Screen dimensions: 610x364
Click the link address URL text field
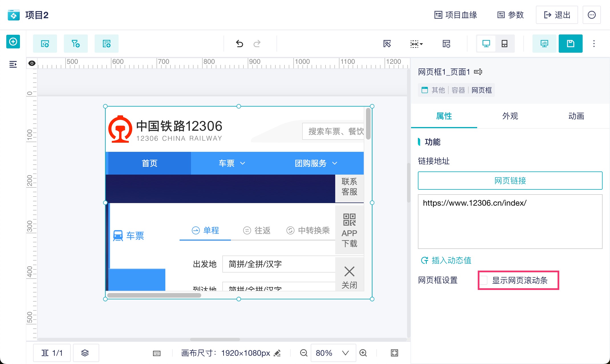tap(510, 221)
